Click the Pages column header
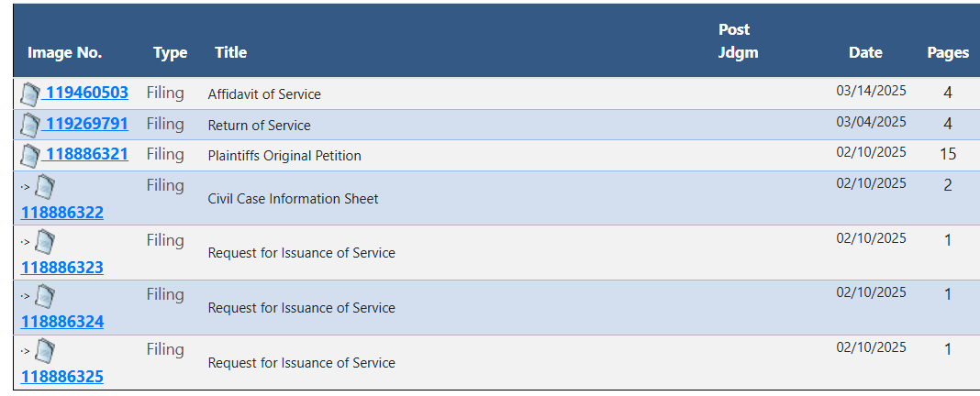Image resolution: width=980 pixels, height=396 pixels. (948, 53)
